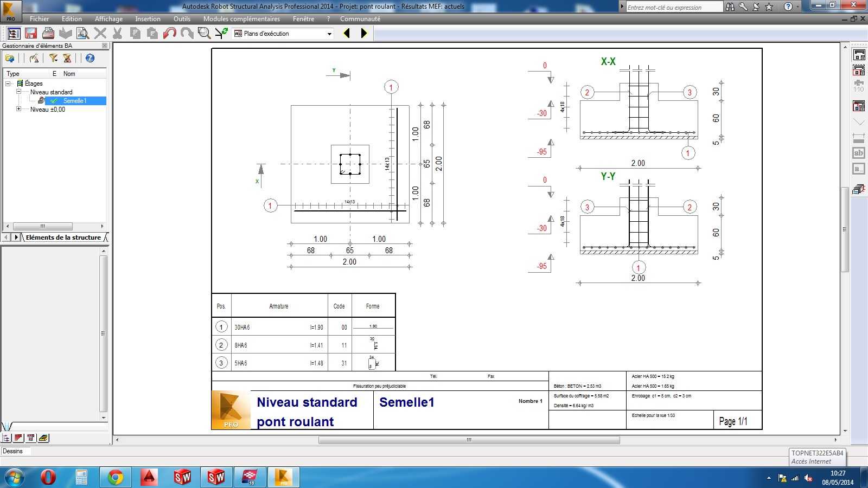Click the Dessins status bar label

[12, 451]
